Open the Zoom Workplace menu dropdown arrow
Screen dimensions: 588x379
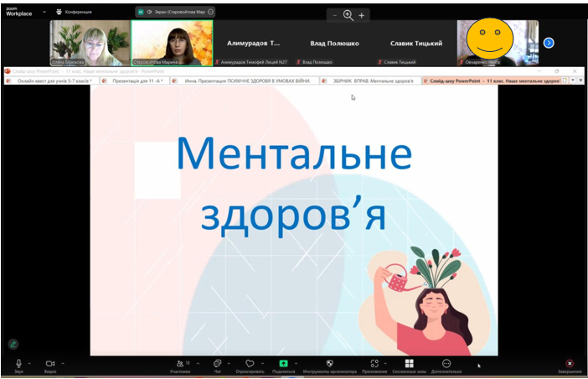point(44,12)
